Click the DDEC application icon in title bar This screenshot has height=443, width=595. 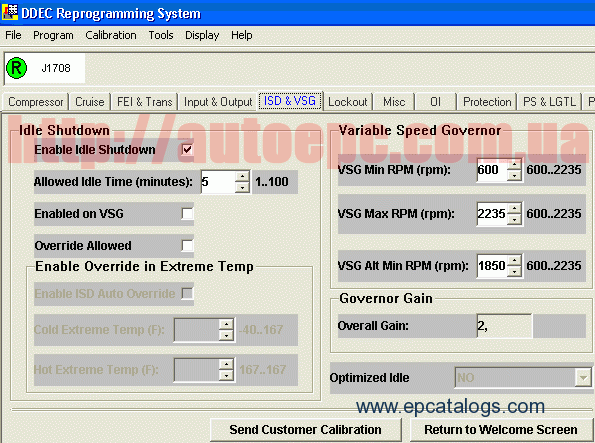pyautogui.click(x=9, y=12)
